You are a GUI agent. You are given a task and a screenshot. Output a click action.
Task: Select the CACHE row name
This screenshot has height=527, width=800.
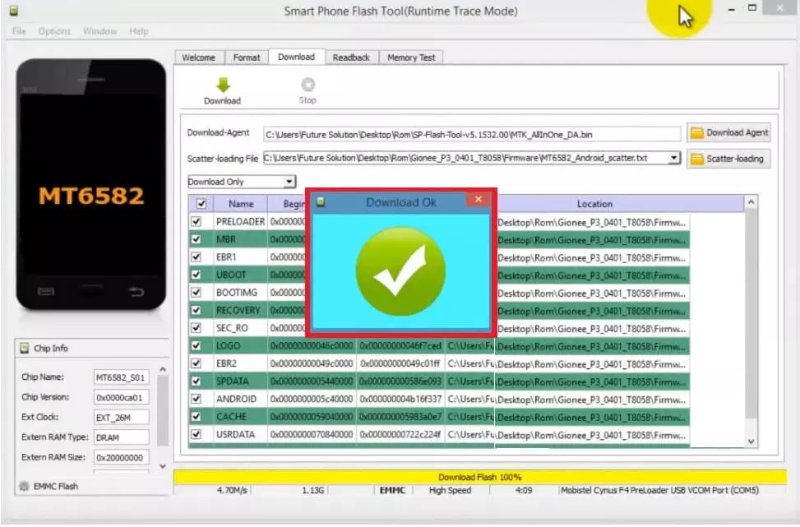point(231,417)
